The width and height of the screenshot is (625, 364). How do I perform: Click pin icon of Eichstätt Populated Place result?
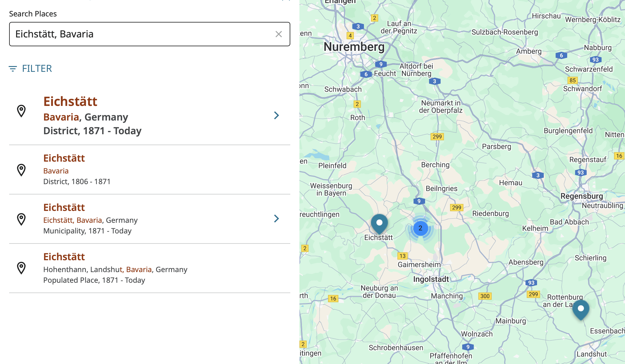(x=21, y=268)
